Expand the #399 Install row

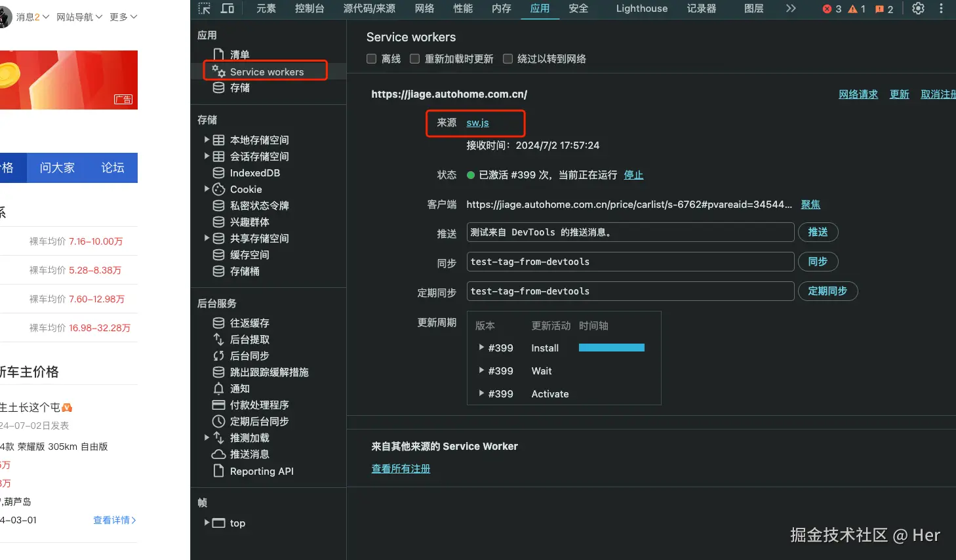pyautogui.click(x=481, y=348)
